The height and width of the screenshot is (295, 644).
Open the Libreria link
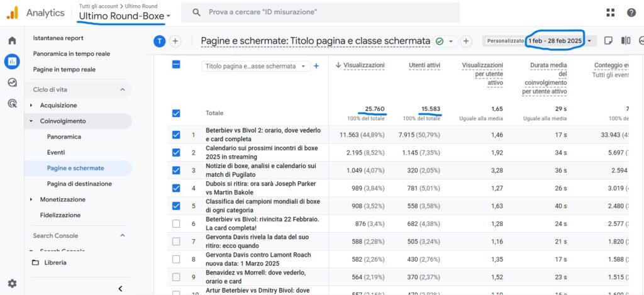coord(55,262)
